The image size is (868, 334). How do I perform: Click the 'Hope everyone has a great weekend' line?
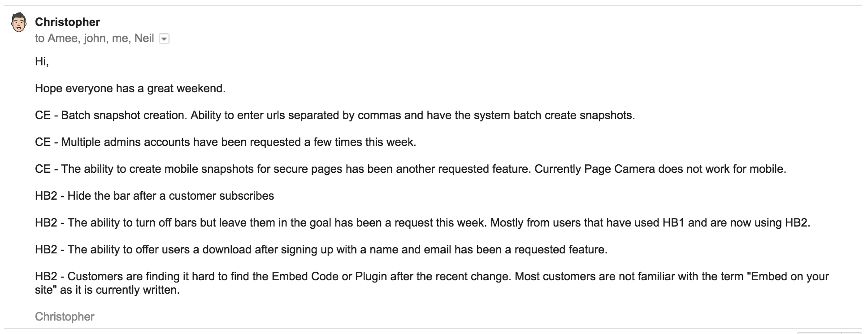point(130,88)
